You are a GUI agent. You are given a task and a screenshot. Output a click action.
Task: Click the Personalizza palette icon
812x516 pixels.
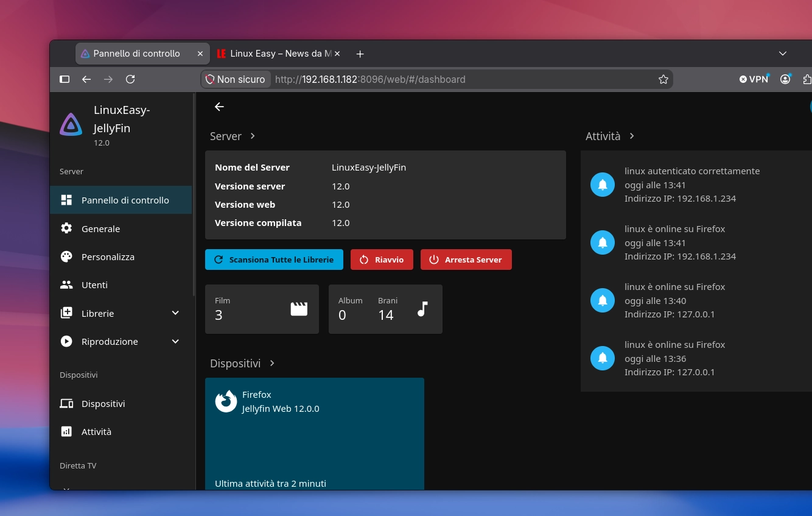66,256
